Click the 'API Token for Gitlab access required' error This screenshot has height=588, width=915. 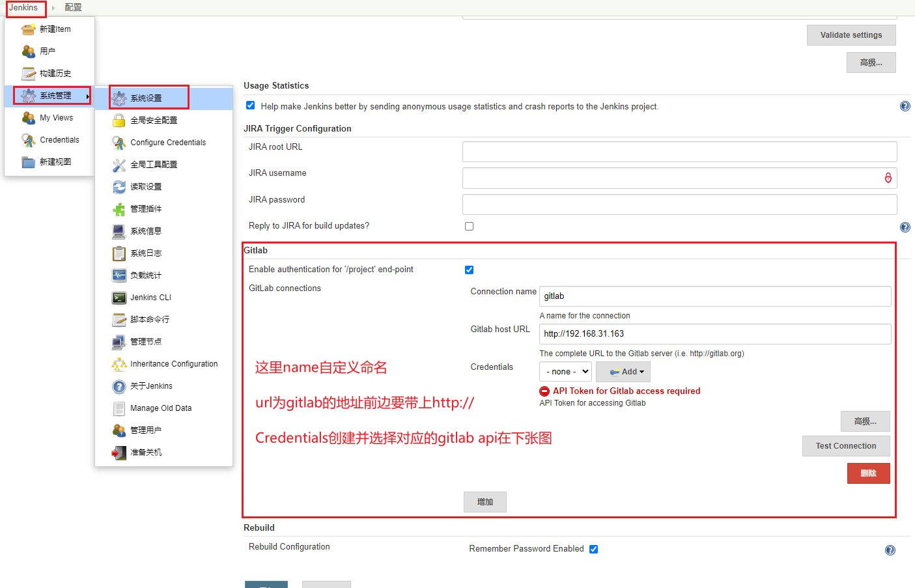click(x=626, y=391)
